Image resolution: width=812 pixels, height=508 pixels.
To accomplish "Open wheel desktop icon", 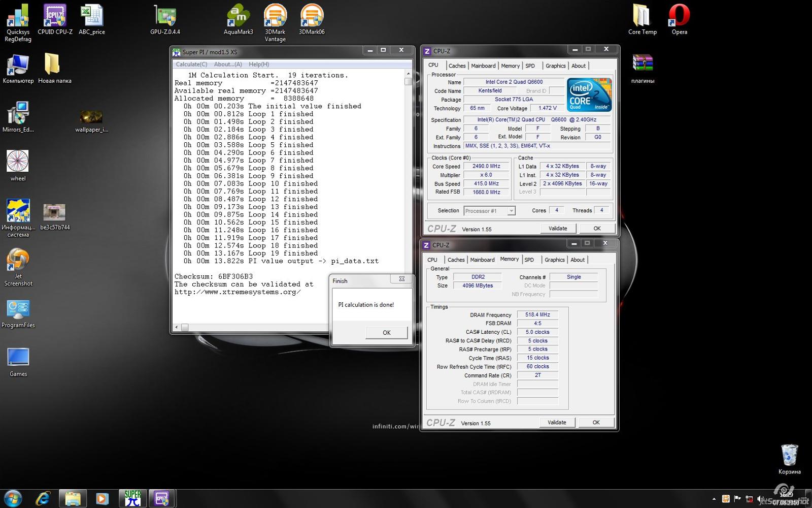I will (x=18, y=166).
